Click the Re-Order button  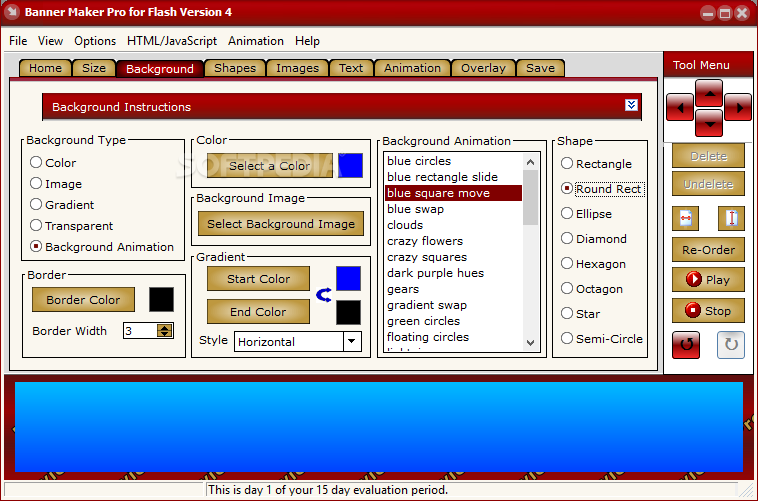tap(708, 250)
